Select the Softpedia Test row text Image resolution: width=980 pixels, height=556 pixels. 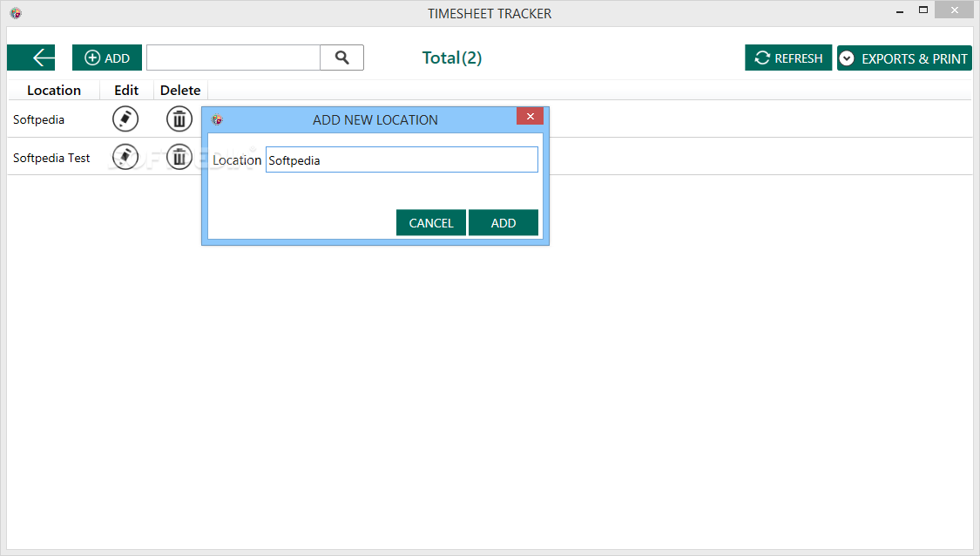pyautogui.click(x=51, y=158)
